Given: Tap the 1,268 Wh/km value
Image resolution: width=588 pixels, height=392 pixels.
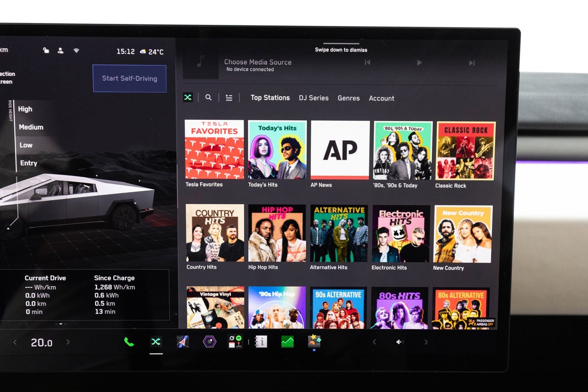Looking at the screenshot, I should coord(114,287).
